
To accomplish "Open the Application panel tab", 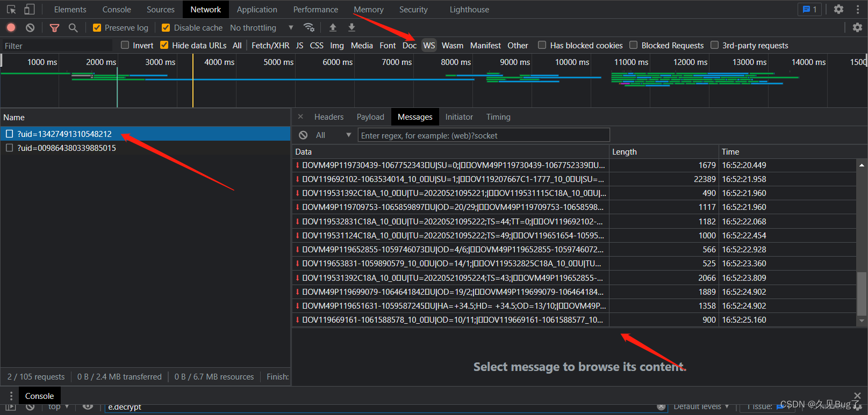I will click(x=257, y=9).
